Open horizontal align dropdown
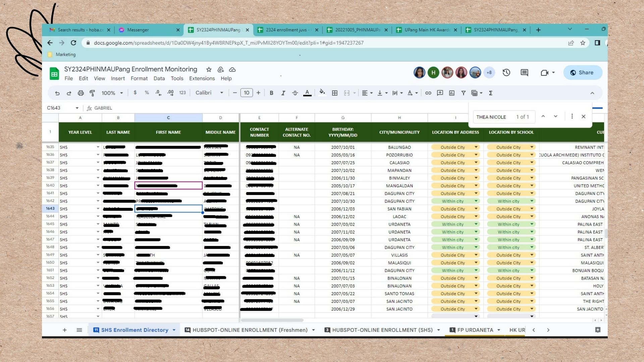644x362 pixels. [367, 93]
